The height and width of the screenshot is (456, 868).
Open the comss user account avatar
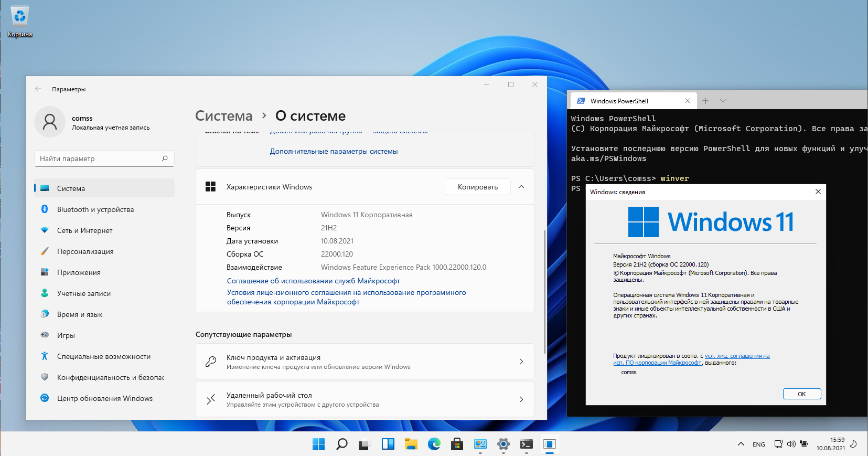(x=50, y=122)
